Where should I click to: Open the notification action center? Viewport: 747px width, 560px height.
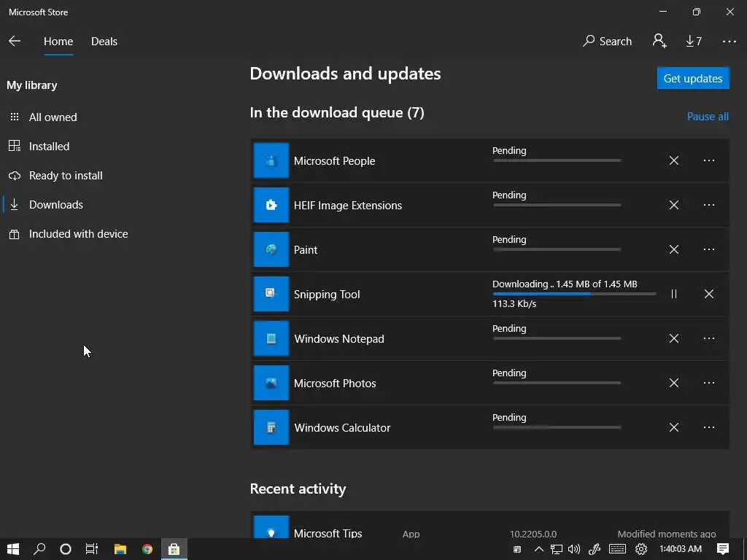pyautogui.click(x=723, y=549)
